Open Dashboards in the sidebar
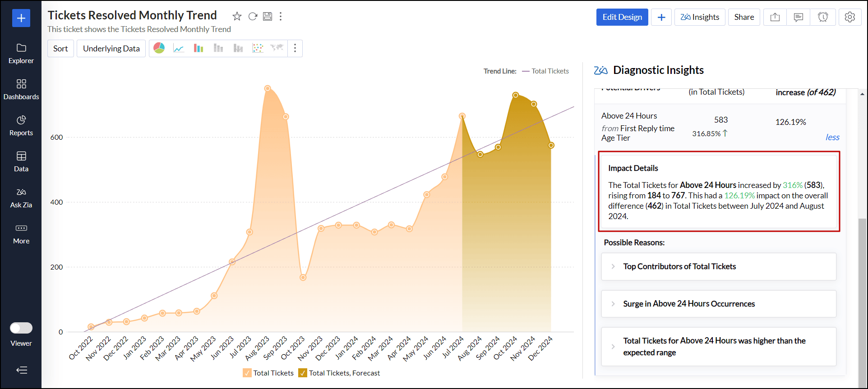The image size is (868, 389). point(21,89)
